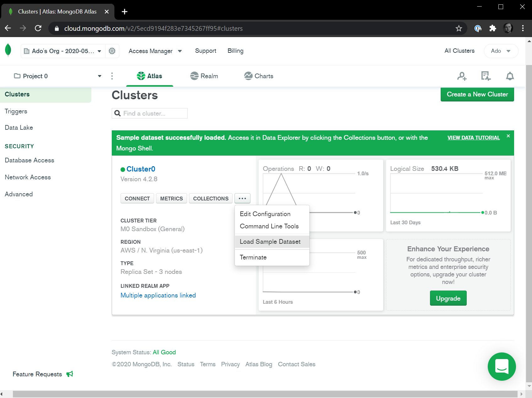
Task: Click the Feature Requests megaphone icon
Action: 70,374
